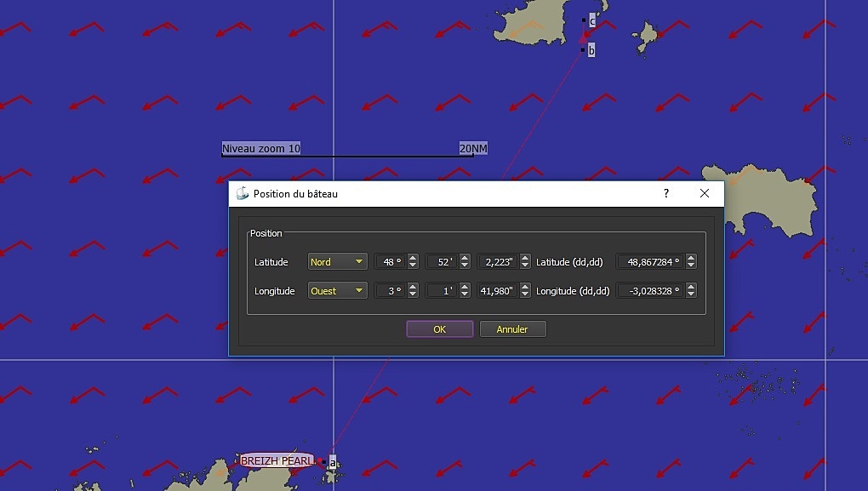Click the latitude degrees field showing 48°

[x=391, y=262]
